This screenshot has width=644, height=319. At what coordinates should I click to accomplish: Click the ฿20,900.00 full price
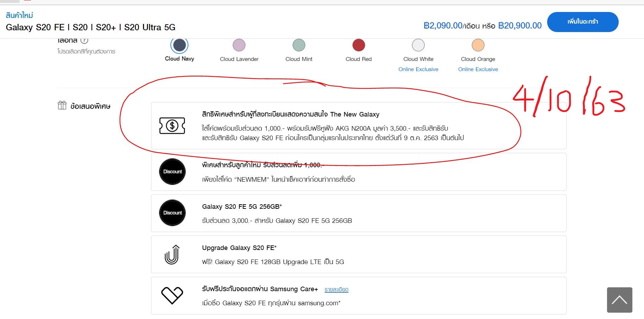(x=520, y=26)
